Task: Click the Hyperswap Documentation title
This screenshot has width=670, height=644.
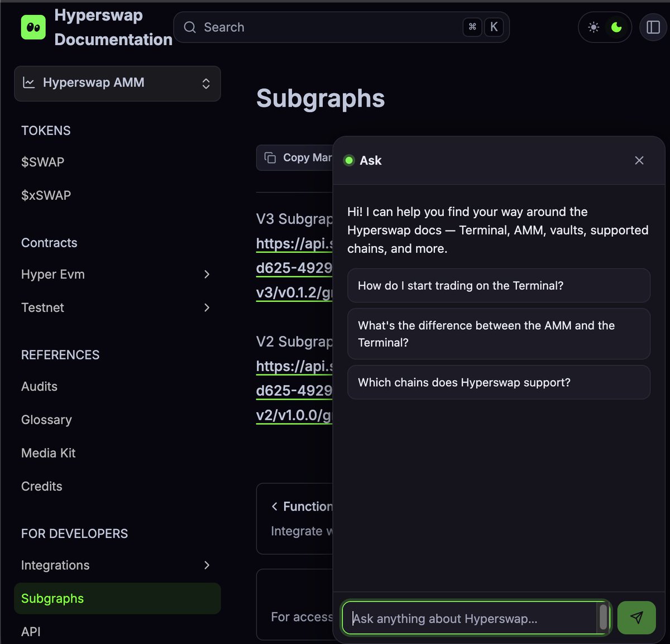Action: [x=113, y=27]
